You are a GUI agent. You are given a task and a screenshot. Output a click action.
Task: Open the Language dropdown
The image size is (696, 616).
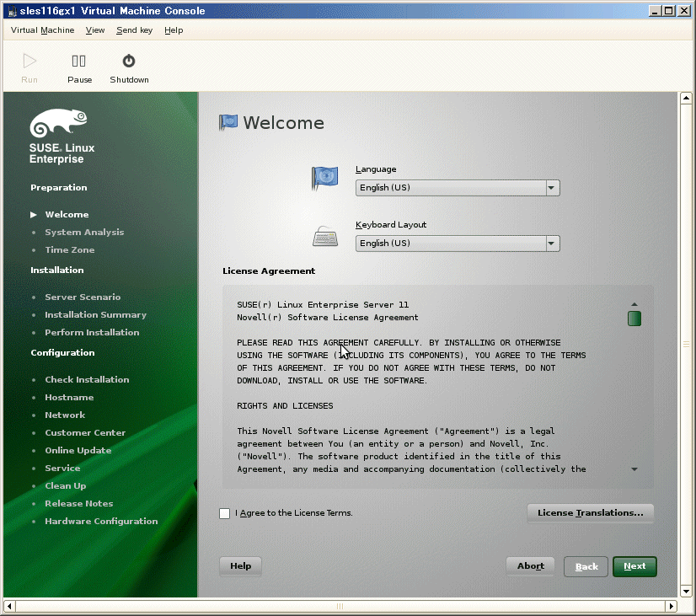click(458, 188)
